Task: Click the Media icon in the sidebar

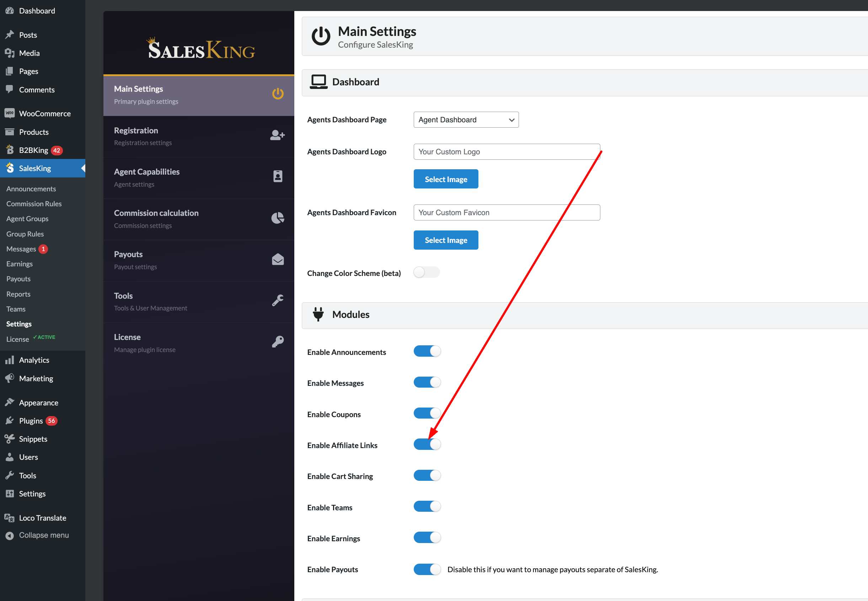Action: 9,53
